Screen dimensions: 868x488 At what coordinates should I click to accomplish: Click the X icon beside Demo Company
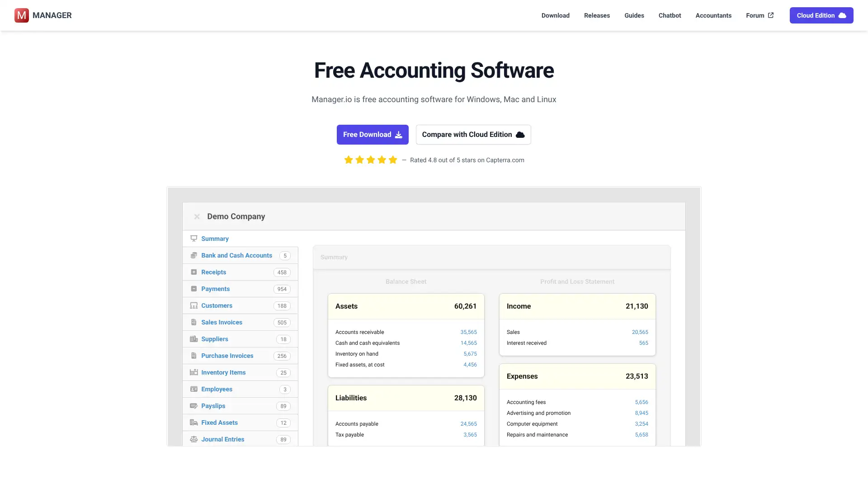point(197,216)
